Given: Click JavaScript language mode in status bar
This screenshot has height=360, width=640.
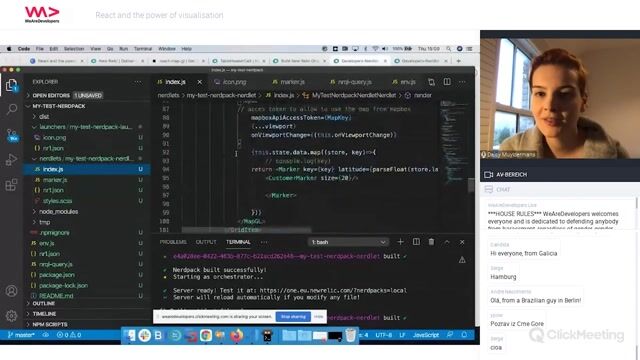Looking at the screenshot, I should coord(426,335).
